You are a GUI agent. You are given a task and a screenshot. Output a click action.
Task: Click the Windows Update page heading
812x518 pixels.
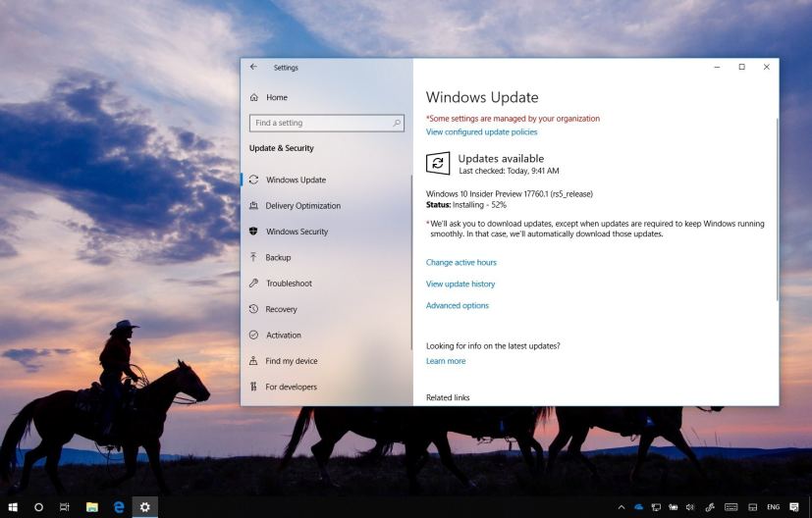482,97
